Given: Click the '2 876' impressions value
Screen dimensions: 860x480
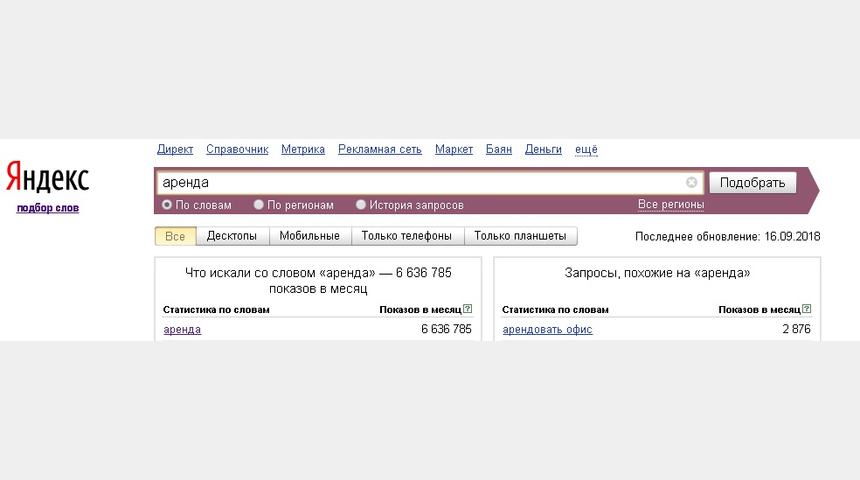Looking at the screenshot, I should tap(796, 329).
